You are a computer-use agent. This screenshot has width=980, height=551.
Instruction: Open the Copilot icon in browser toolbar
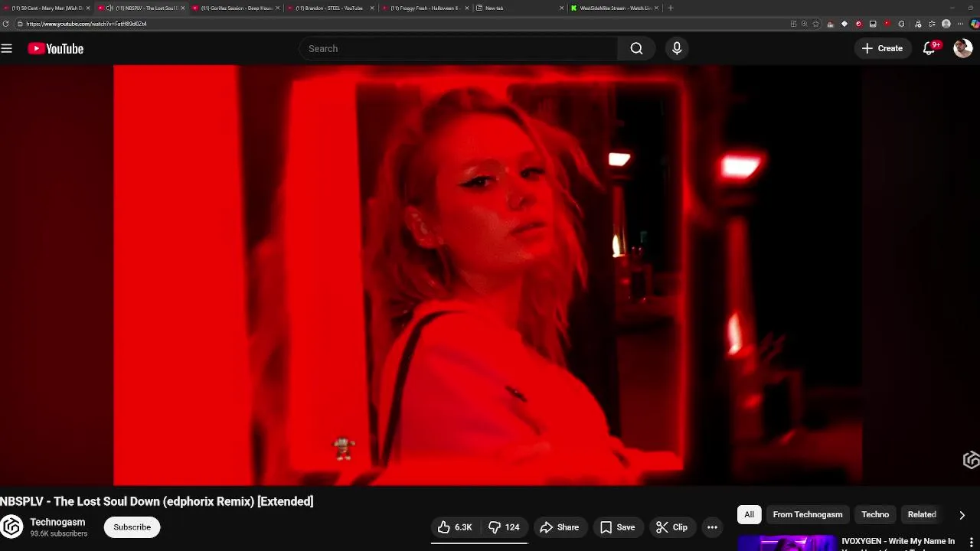coord(975,24)
